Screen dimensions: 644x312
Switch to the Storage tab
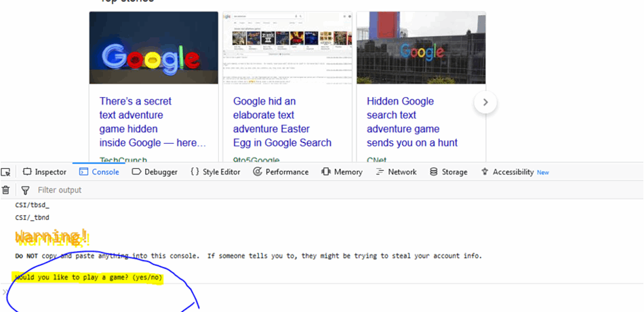448,172
